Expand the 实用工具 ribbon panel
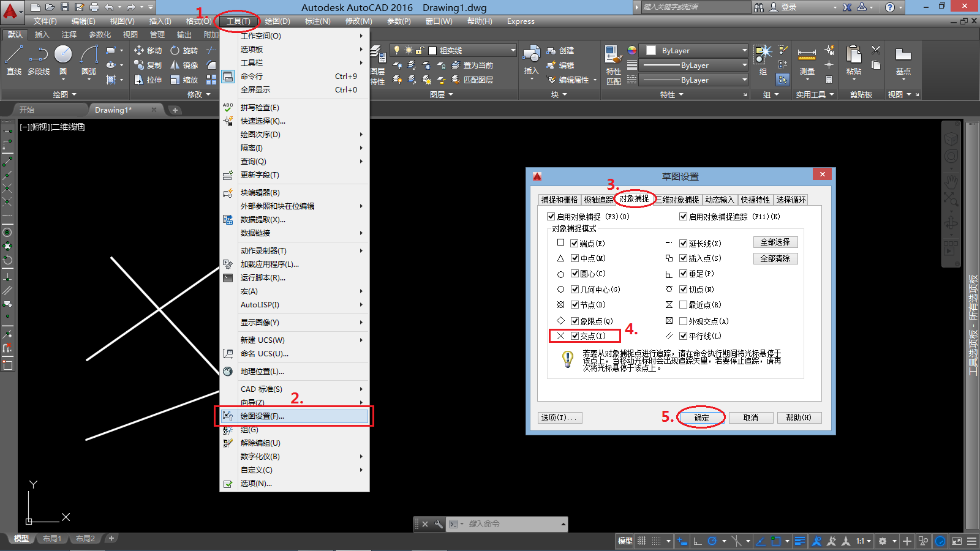 [x=815, y=94]
